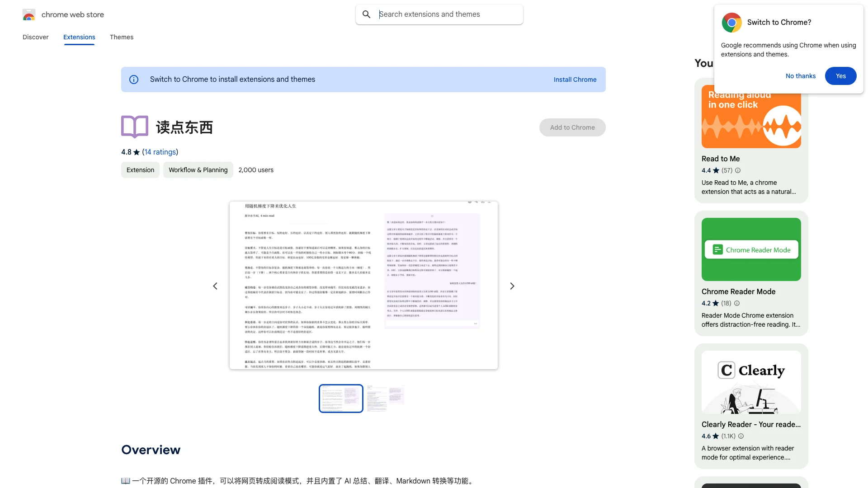Image resolution: width=868 pixels, height=488 pixels.
Task: Click the Chrome Web Store logo icon
Action: point(29,14)
